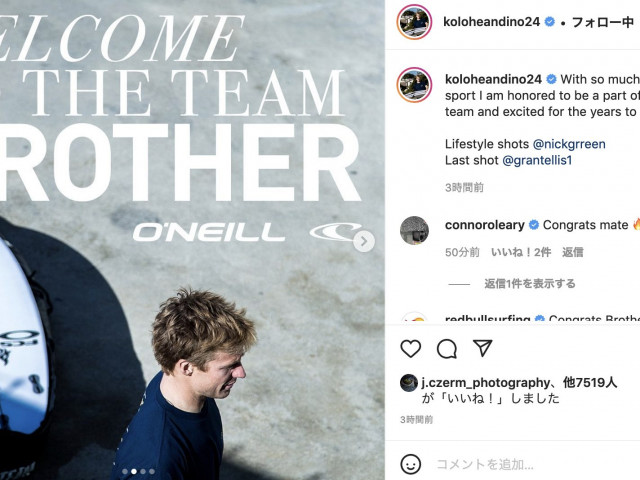Open comments with the speech bubble icon
640x480 pixels.
[x=447, y=349]
